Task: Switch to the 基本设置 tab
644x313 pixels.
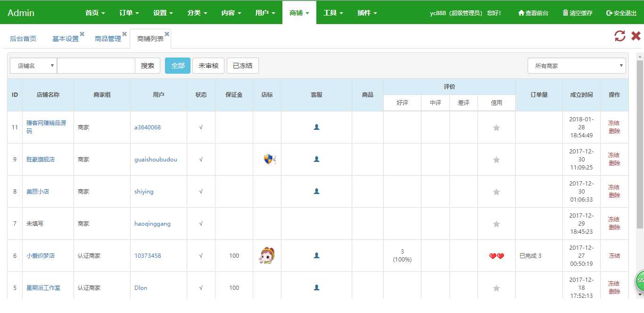Action: pos(66,39)
